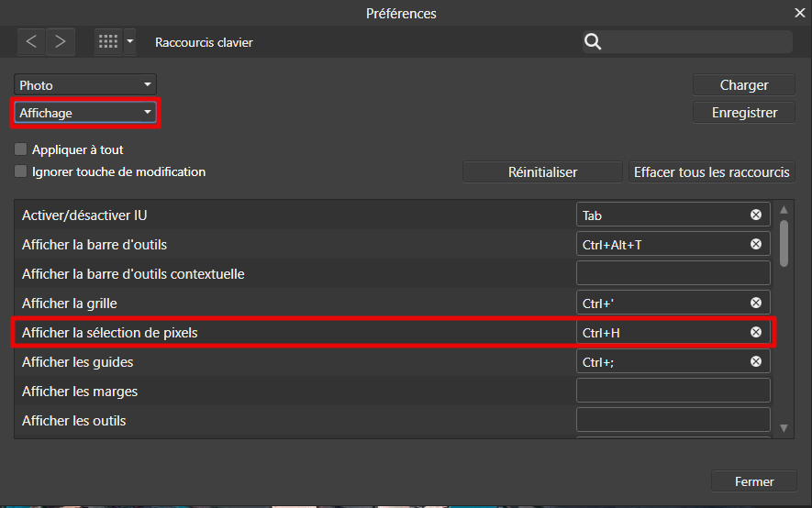This screenshot has height=508, width=812.
Task: Clear the Tab shortcut for Activer/désactiver IU
Action: (756, 215)
